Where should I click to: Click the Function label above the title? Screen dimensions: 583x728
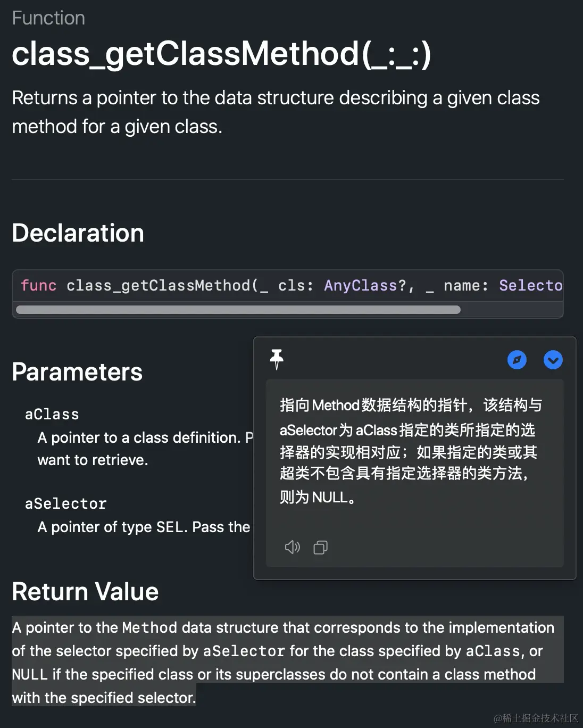[x=48, y=18]
